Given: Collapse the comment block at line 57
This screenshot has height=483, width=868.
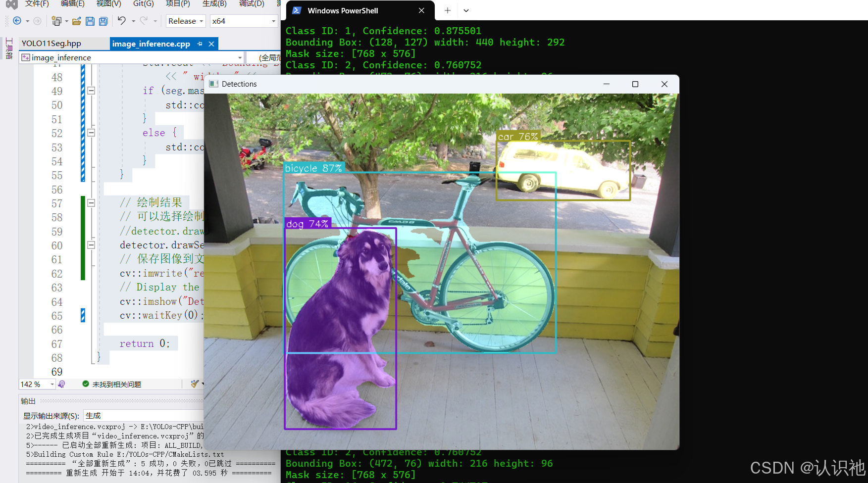Looking at the screenshot, I should 91,203.
